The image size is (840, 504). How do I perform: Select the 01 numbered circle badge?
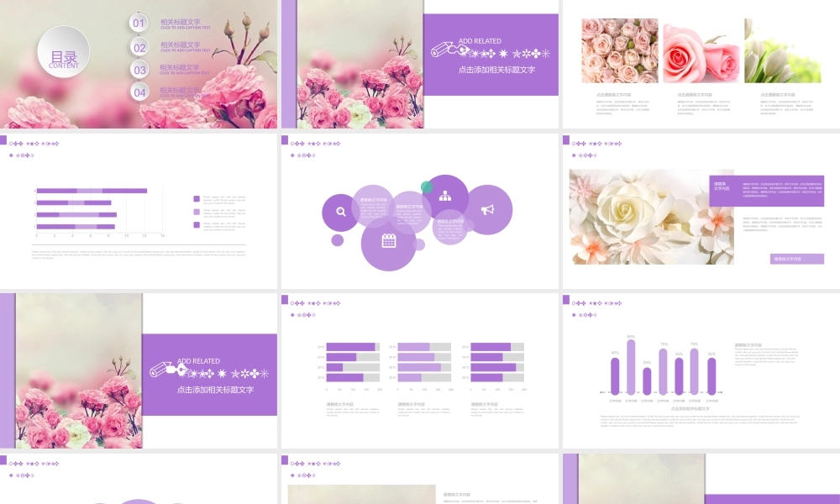tap(139, 24)
